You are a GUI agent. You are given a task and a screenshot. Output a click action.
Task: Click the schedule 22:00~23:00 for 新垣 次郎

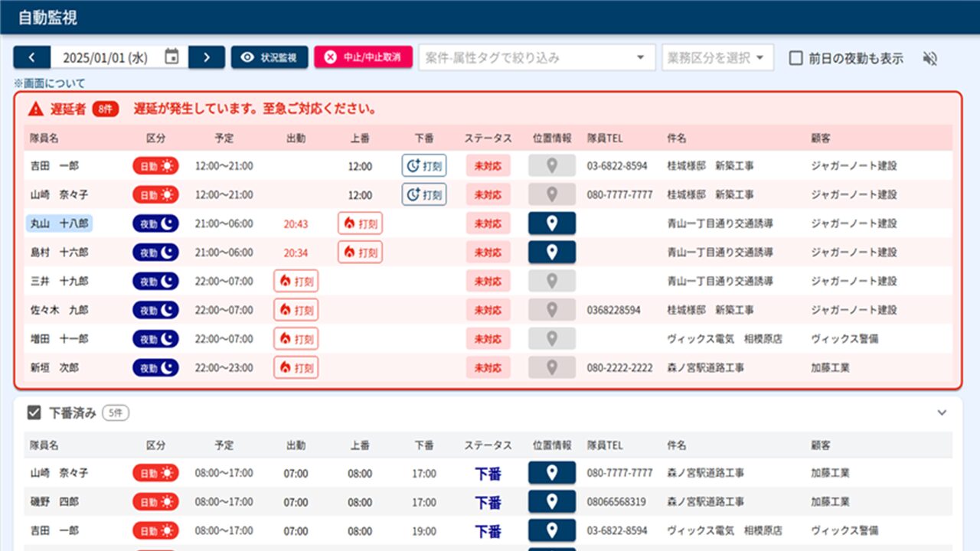click(x=224, y=367)
